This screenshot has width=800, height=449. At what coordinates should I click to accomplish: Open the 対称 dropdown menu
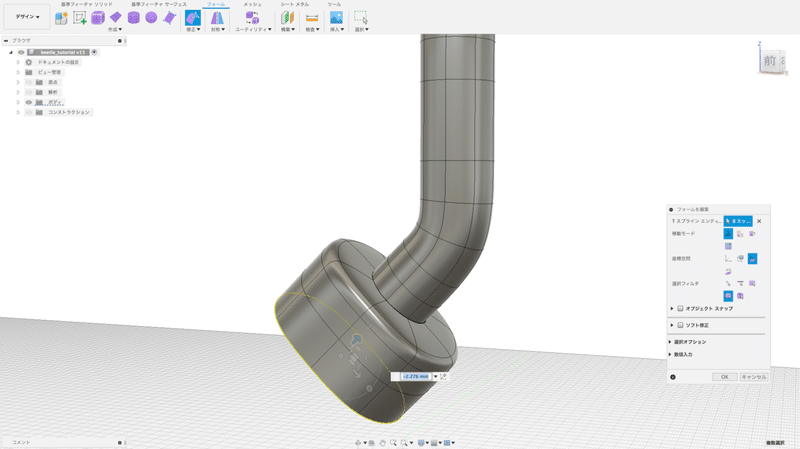(217, 30)
